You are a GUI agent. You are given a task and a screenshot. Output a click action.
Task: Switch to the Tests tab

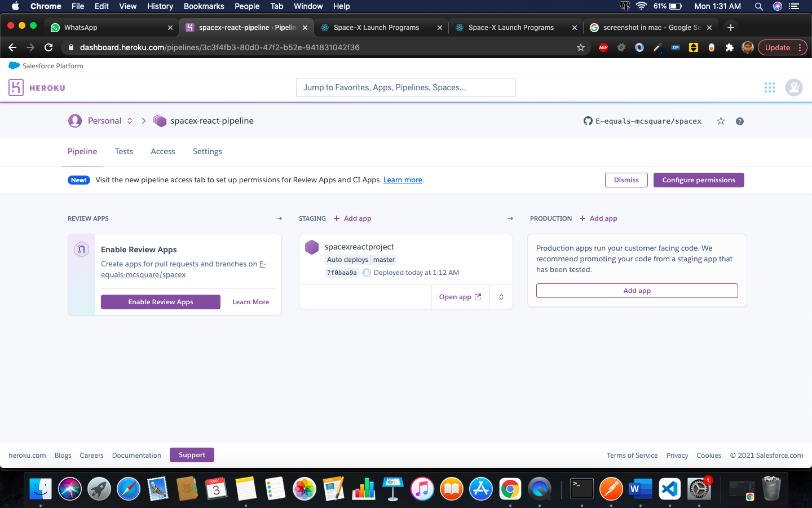click(x=124, y=151)
